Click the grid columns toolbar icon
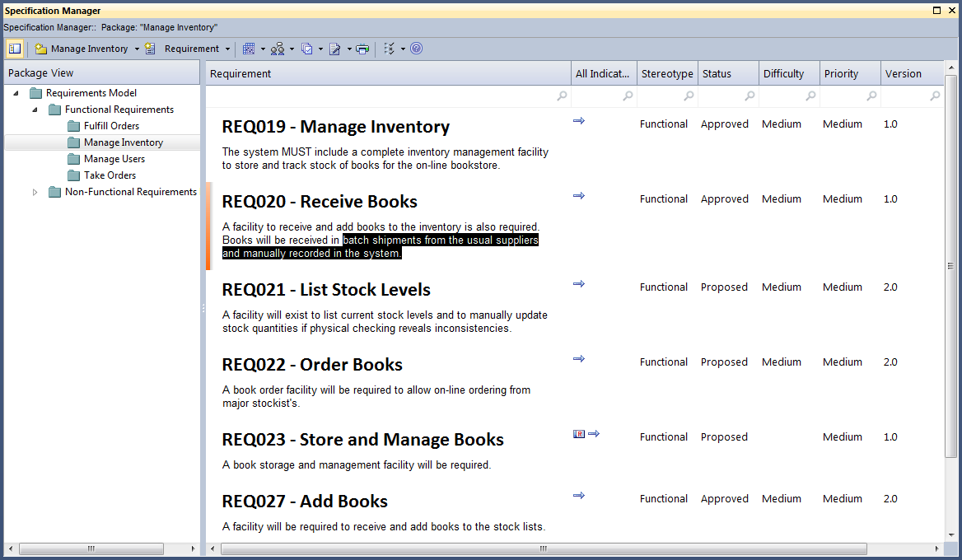The height and width of the screenshot is (560, 962). (x=249, y=49)
